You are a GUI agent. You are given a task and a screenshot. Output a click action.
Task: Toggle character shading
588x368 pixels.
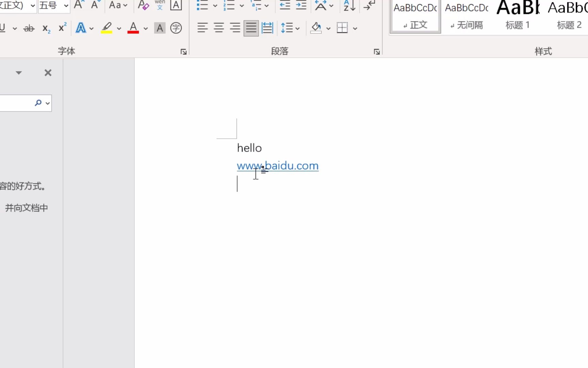160,28
